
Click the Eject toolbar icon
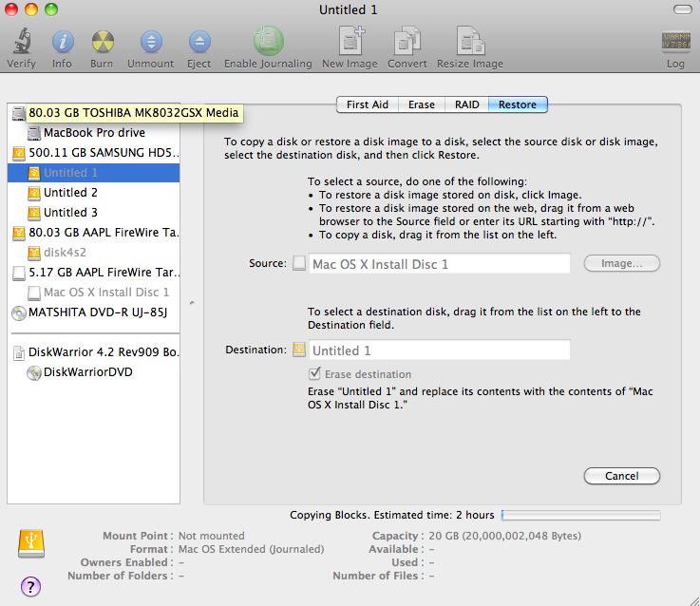coord(199,42)
